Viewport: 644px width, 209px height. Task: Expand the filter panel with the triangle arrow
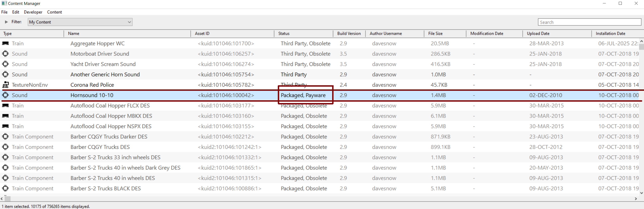[x=6, y=22]
